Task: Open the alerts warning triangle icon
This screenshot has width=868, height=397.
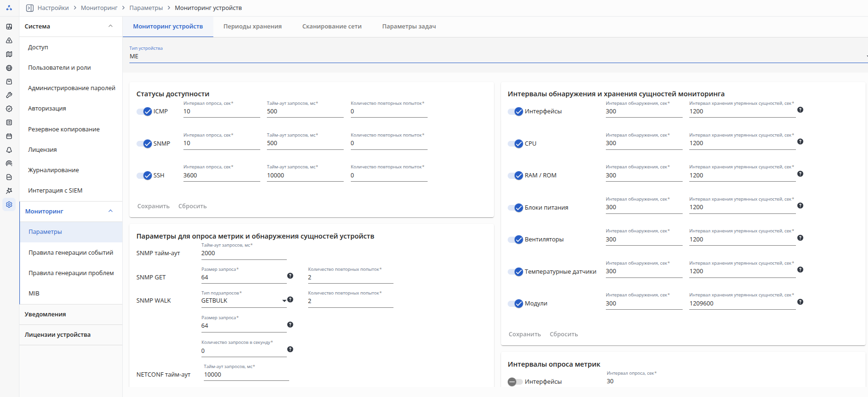Action: point(9,40)
